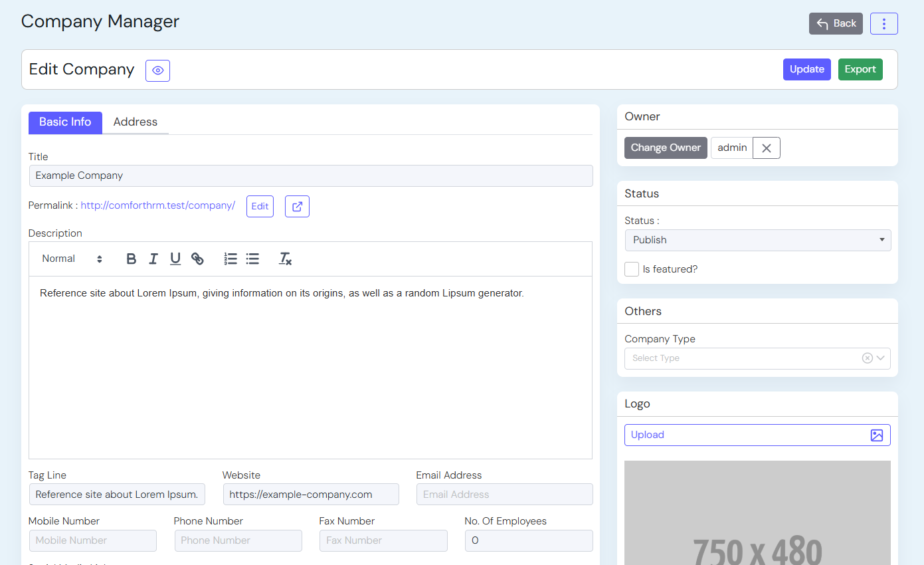Switch to the Address tab

tap(136, 122)
